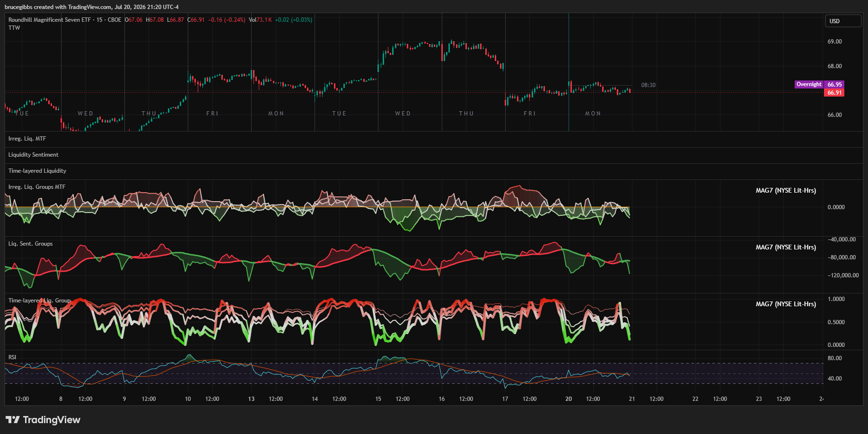Viewport: 868px width, 434px height.
Task: Click the 08:30 marker label on the chart
Action: (648, 85)
